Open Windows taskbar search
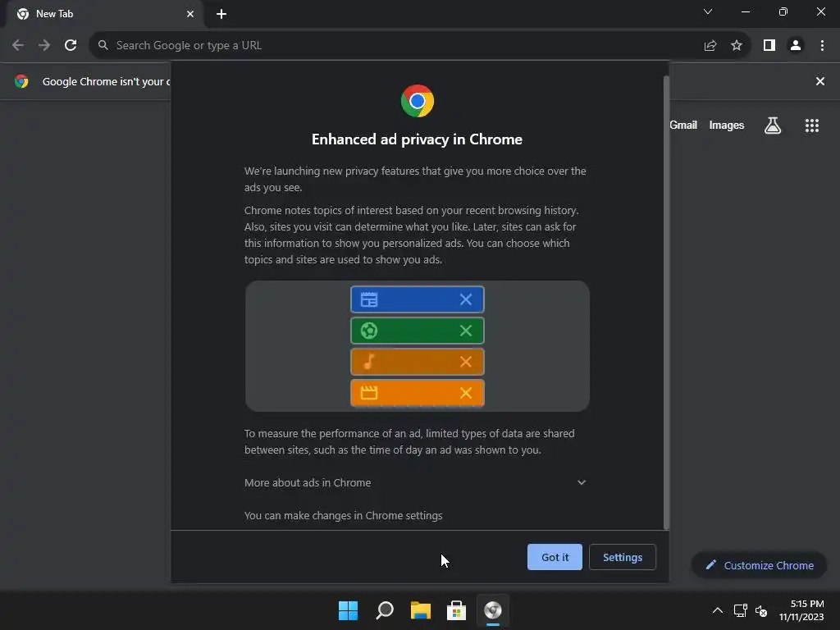 pos(385,610)
